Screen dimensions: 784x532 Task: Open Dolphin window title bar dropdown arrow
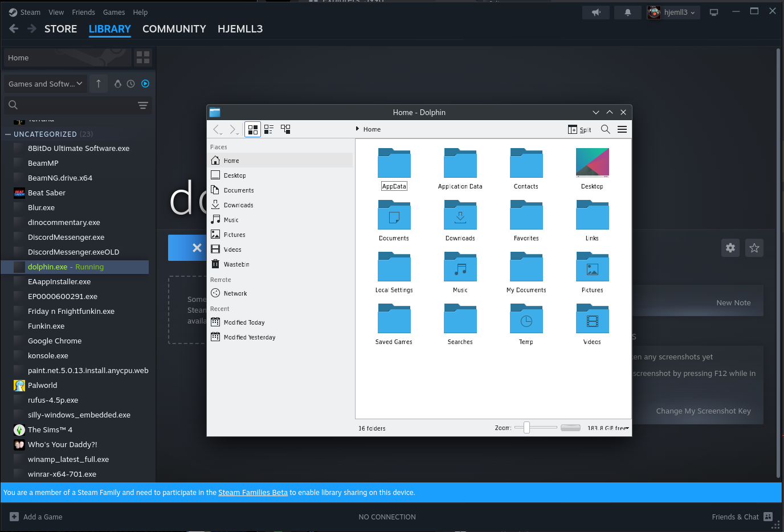tap(596, 112)
